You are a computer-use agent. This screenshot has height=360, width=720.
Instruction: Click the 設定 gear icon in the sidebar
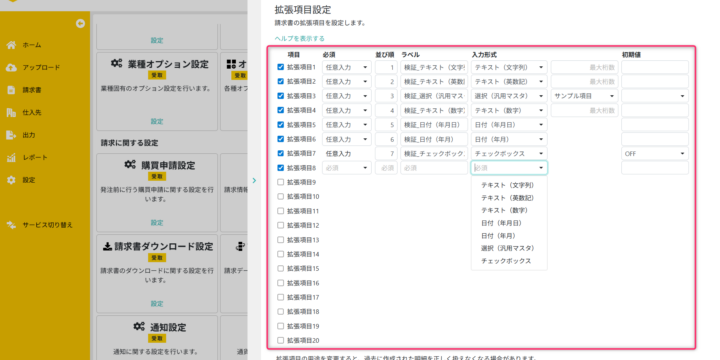click(11, 180)
